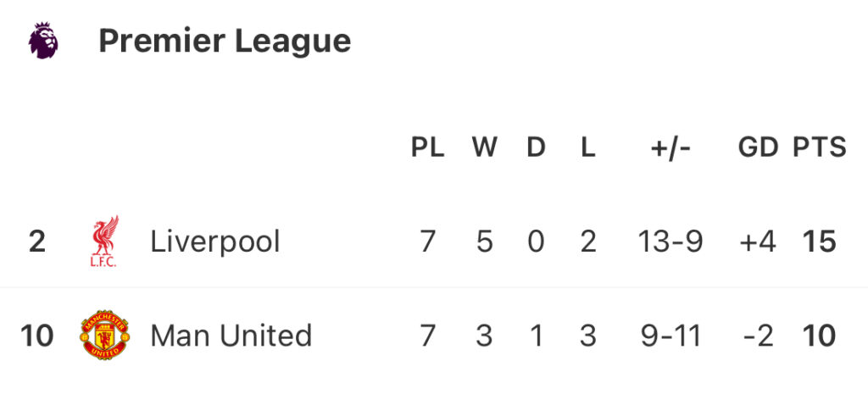Click the +/- goals column header
The width and height of the screenshot is (868, 394).
pyautogui.click(x=670, y=147)
